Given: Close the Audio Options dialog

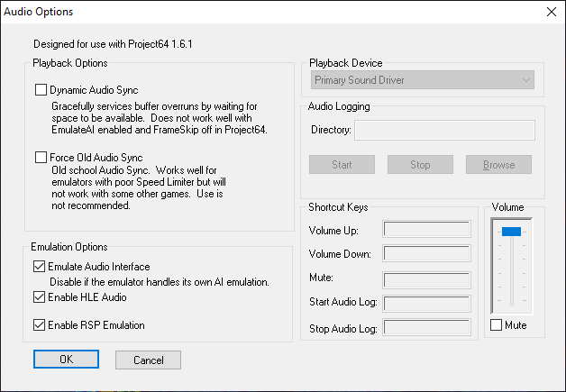Looking at the screenshot, I should coord(551,12).
